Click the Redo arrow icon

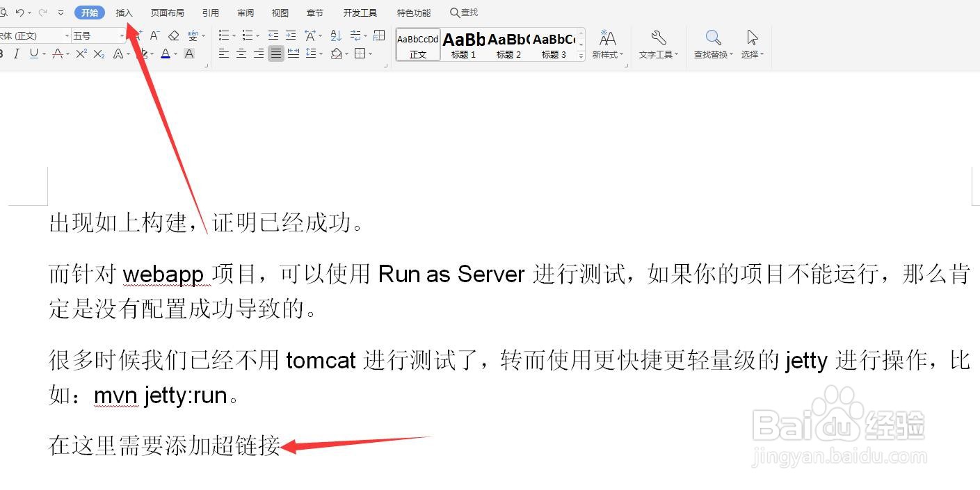(42, 13)
